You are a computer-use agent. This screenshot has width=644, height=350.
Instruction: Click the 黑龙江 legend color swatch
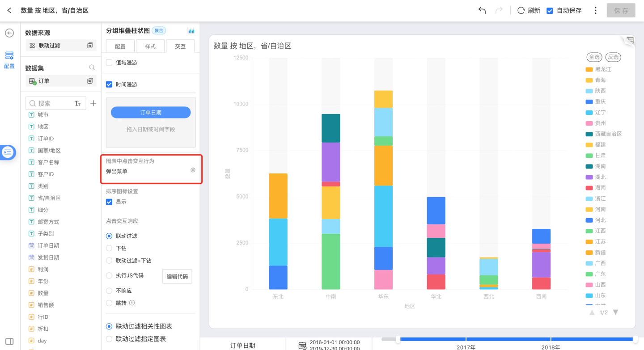click(589, 69)
